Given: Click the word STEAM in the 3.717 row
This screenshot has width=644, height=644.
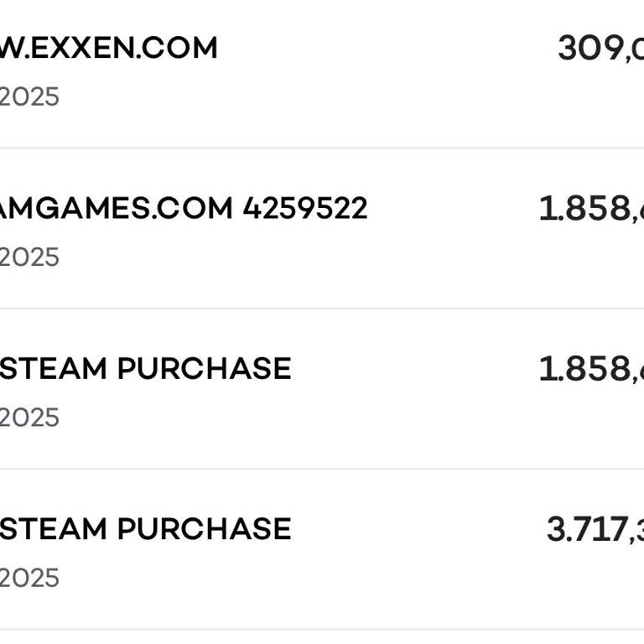Looking at the screenshot, I should click(54, 529).
